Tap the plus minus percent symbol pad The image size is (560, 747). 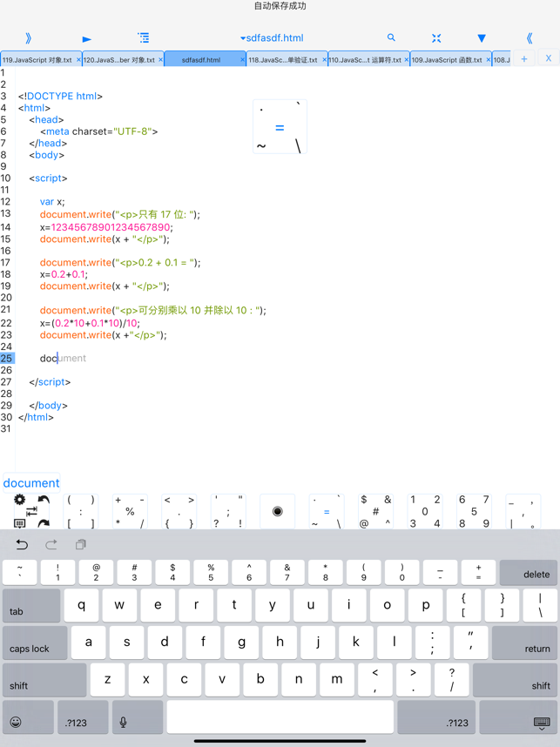(x=130, y=511)
